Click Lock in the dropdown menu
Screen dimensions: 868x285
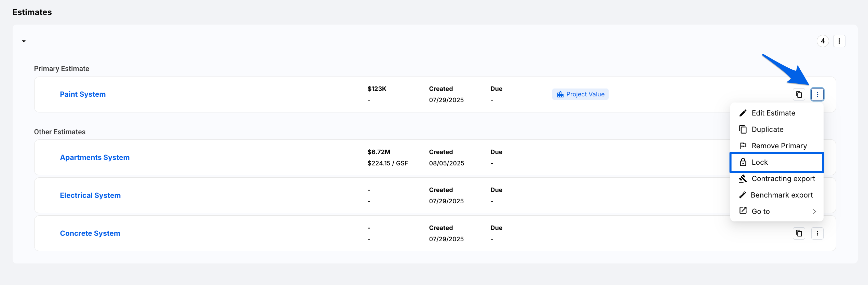[759, 162]
